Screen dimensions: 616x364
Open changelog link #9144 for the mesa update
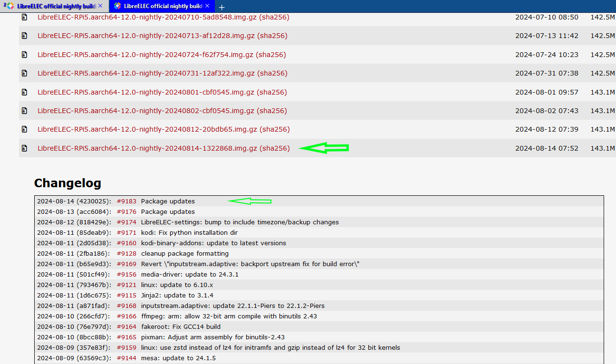[126, 358]
